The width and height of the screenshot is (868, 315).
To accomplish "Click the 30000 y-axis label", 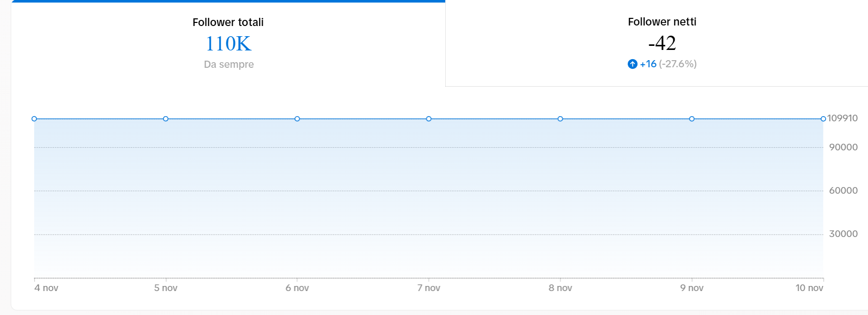I will 844,234.
